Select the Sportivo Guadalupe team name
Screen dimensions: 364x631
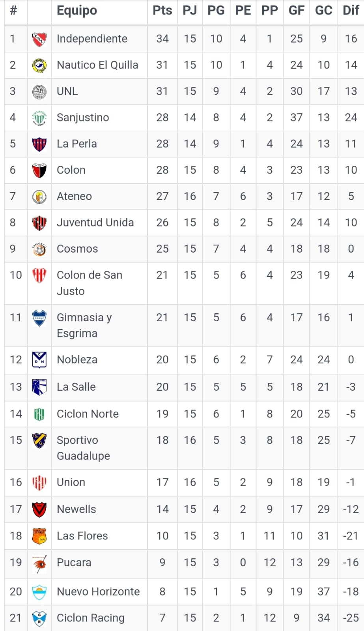click(83, 448)
